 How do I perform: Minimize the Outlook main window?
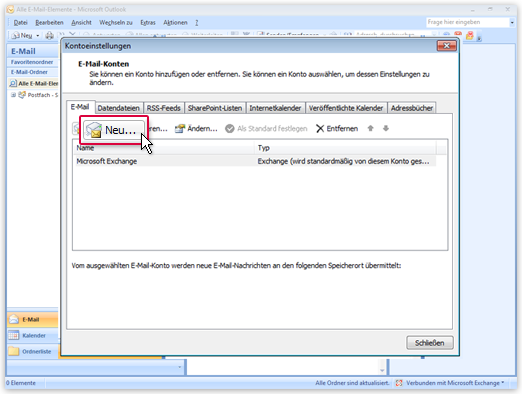pos(472,9)
